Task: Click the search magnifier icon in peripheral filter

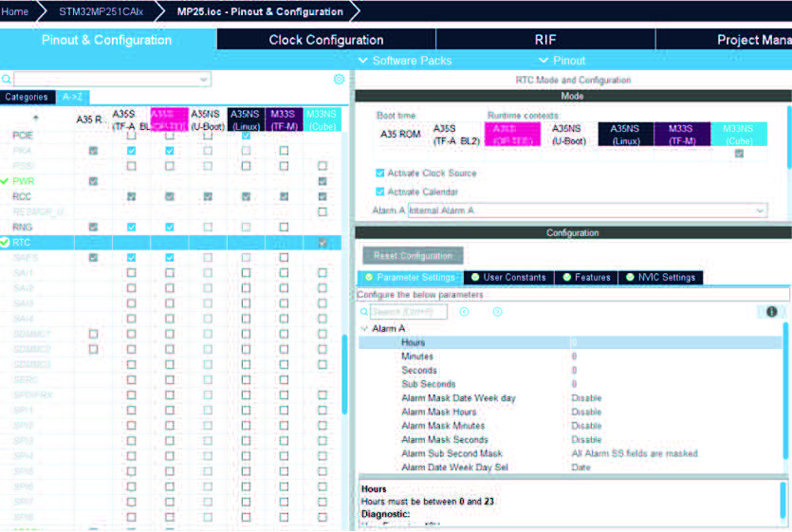Action: 7,80
